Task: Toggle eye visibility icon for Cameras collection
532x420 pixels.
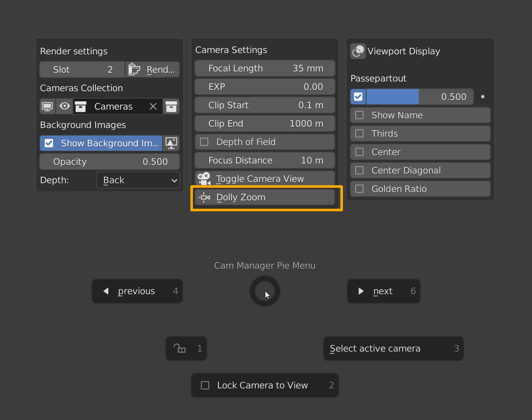Action: click(64, 107)
